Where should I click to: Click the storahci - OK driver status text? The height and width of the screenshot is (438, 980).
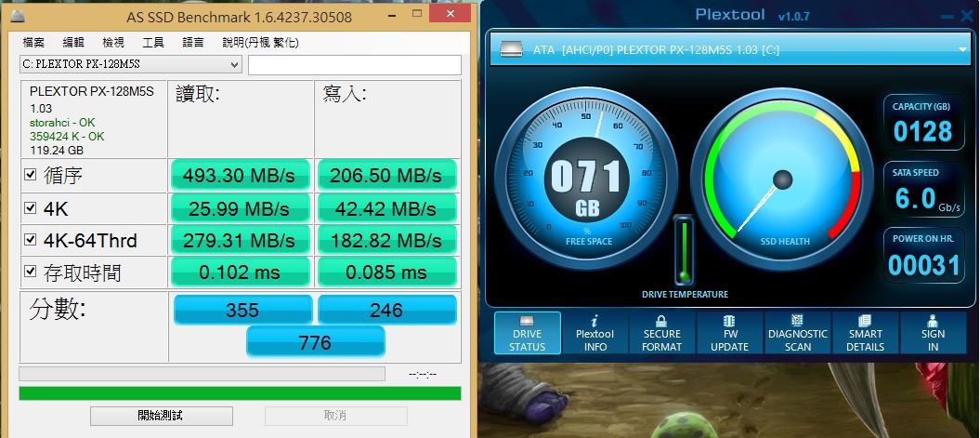pyautogui.click(x=62, y=123)
